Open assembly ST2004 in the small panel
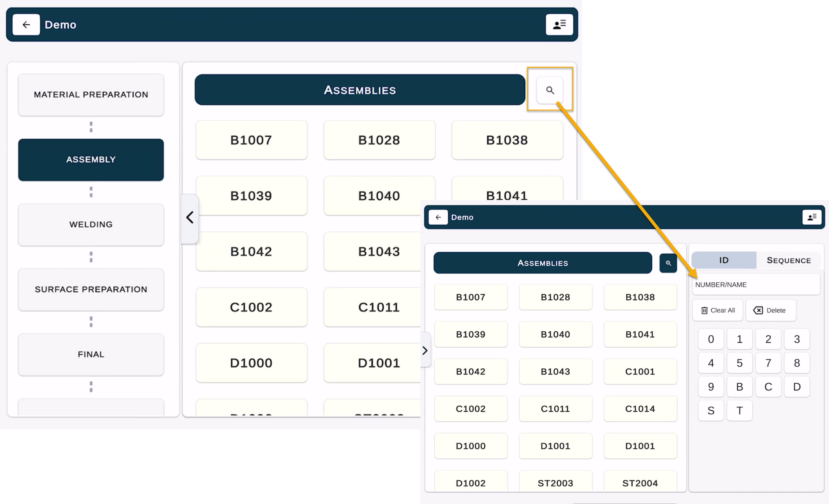This screenshot has height=504, width=829. tap(640, 483)
